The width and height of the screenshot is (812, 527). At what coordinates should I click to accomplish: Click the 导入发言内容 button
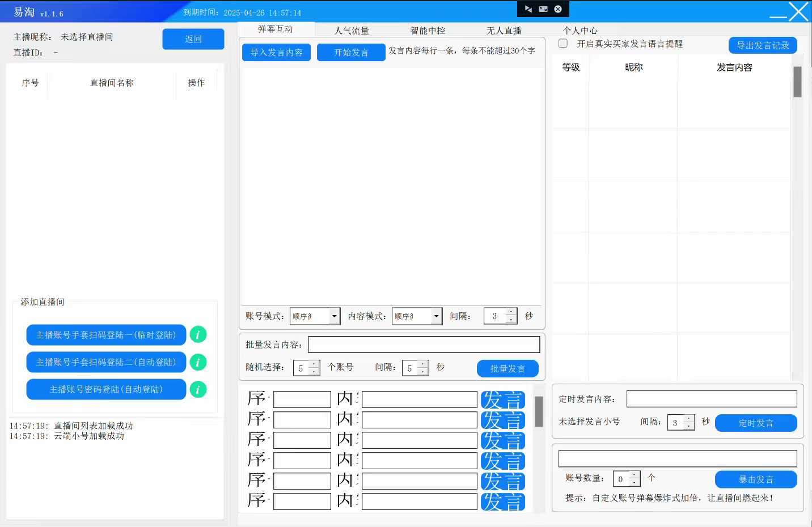pyautogui.click(x=276, y=52)
